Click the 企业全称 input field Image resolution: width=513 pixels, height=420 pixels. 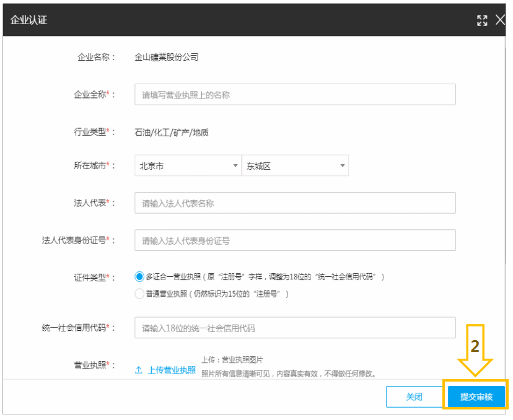pyautogui.click(x=295, y=95)
